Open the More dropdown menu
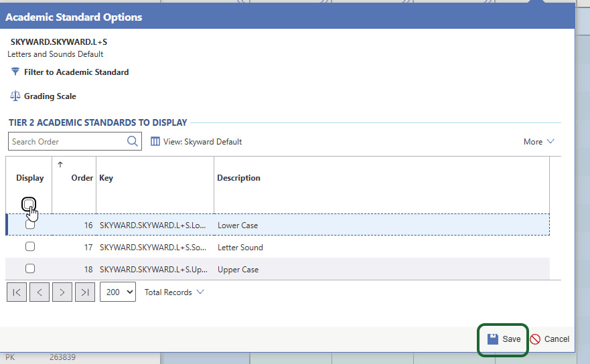 coord(539,141)
